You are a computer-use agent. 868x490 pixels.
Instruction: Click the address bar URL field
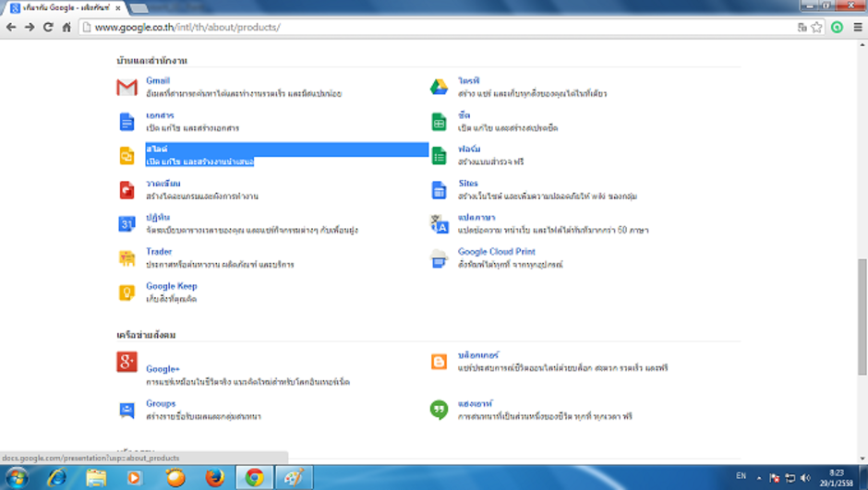[438, 27]
